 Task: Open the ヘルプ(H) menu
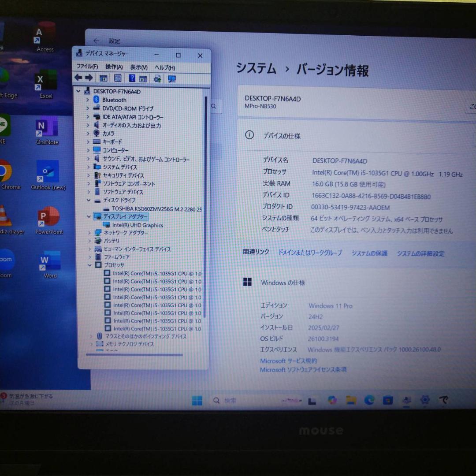point(165,67)
